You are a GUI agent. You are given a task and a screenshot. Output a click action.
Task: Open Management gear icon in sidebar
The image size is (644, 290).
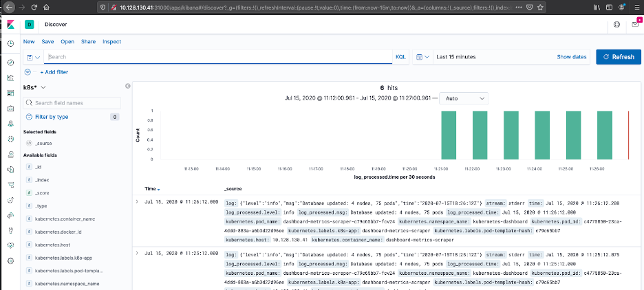(x=11, y=261)
